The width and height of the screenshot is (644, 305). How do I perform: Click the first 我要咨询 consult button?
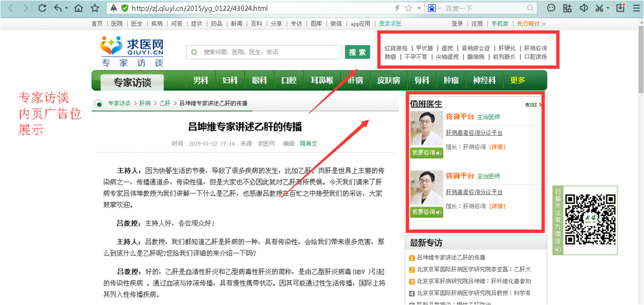[x=426, y=153]
